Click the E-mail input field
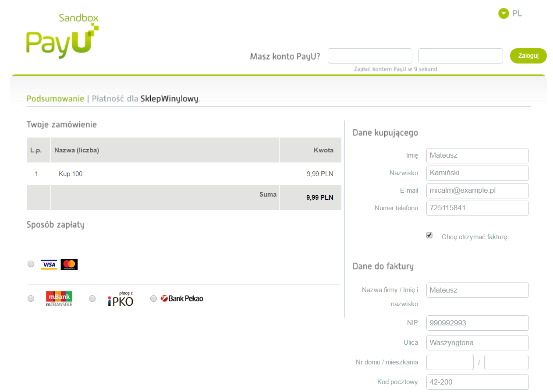Image resolution: width=553 pixels, height=392 pixels. (x=478, y=191)
